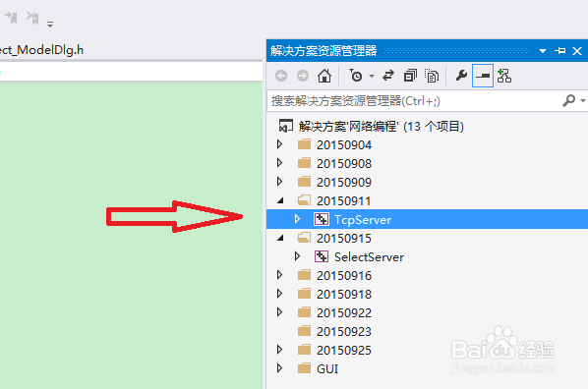Select the TcpServer project row
The image size is (588, 389).
pos(427,219)
